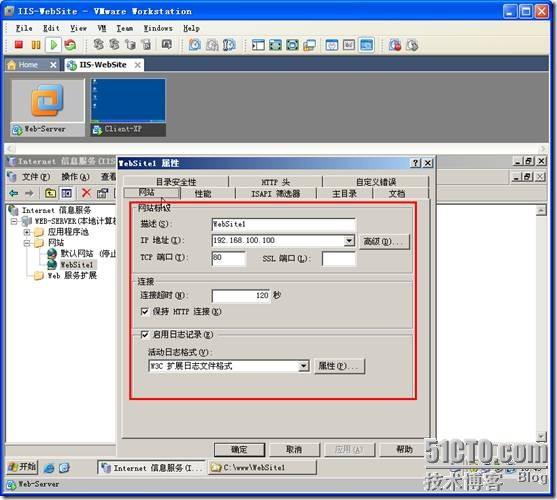Screen dimensions: 557x500
Task: Collapse the WEB-SERVER local computer node
Action: tap(14, 221)
